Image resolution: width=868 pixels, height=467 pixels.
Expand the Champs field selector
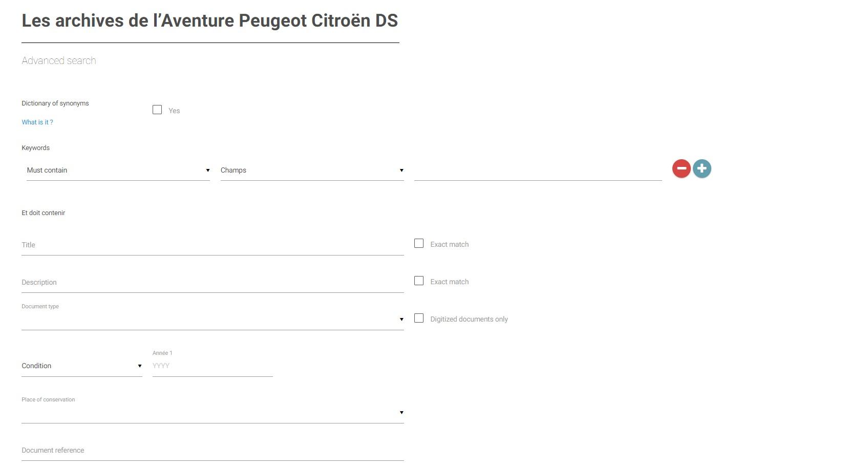pyautogui.click(x=311, y=171)
